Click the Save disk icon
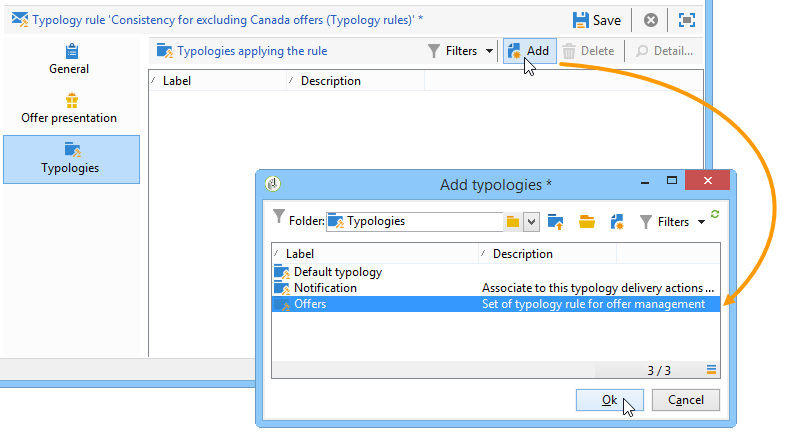The image size is (812, 436). pyautogui.click(x=580, y=20)
